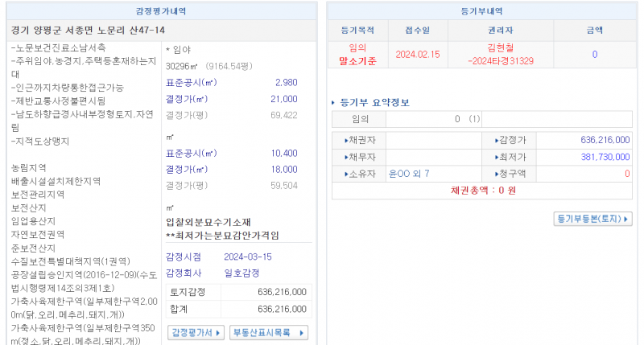Select the 등기부내역 panel header

coord(481,11)
